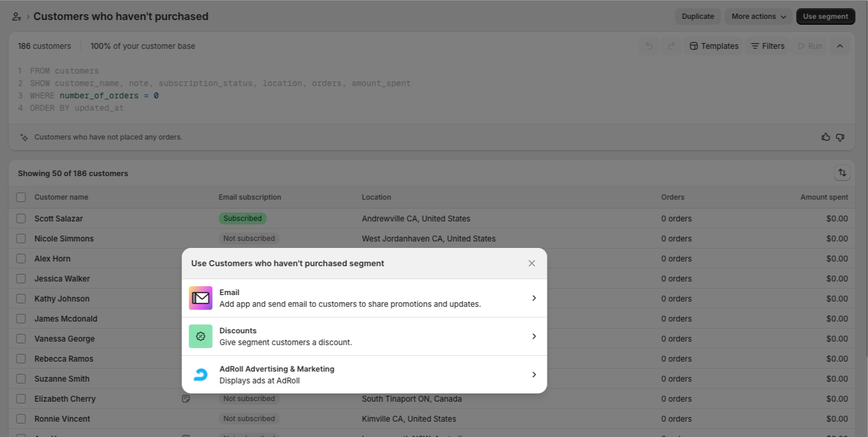This screenshot has height=437, width=868.
Task: Click the Email app icon in dialog
Action: point(200,298)
